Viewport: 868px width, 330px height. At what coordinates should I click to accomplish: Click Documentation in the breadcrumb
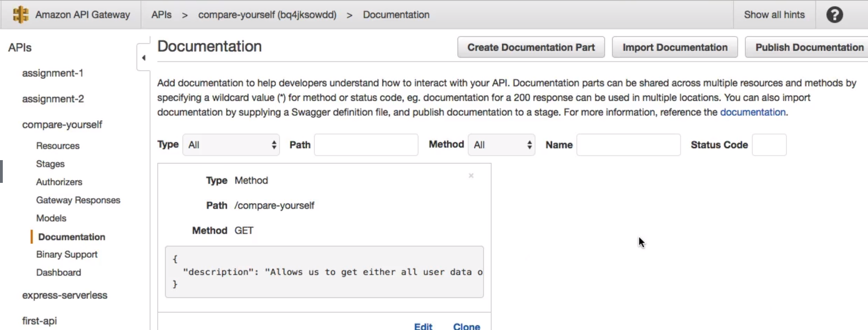[x=396, y=15]
